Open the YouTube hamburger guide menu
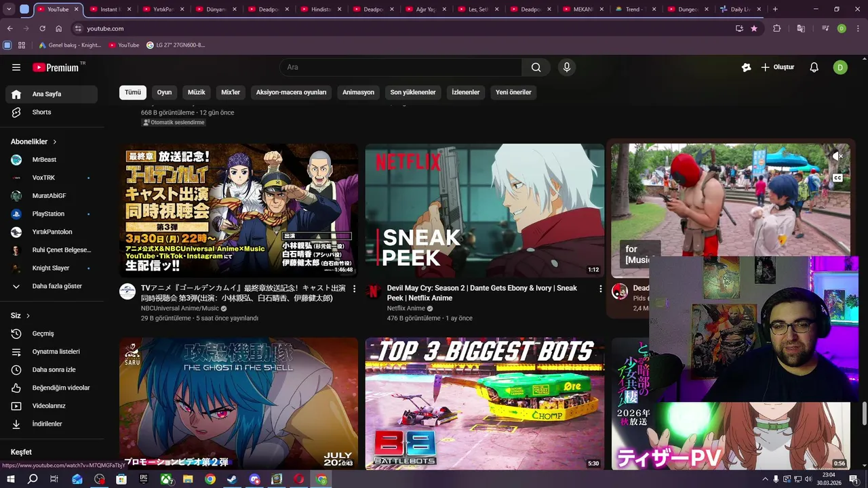 (x=16, y=67)
